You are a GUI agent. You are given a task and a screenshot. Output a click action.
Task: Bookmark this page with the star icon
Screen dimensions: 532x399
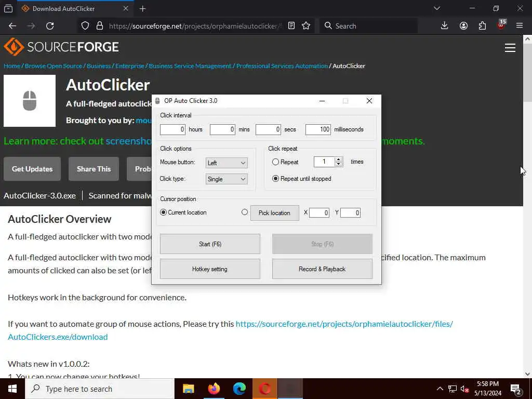click(x=306, y=26)
